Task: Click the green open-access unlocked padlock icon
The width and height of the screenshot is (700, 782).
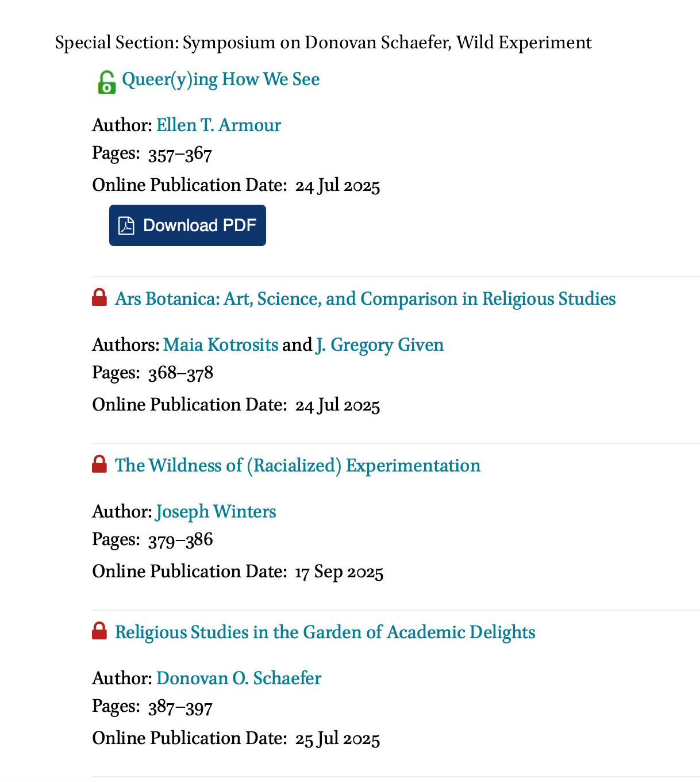Action: click(106, 82)
